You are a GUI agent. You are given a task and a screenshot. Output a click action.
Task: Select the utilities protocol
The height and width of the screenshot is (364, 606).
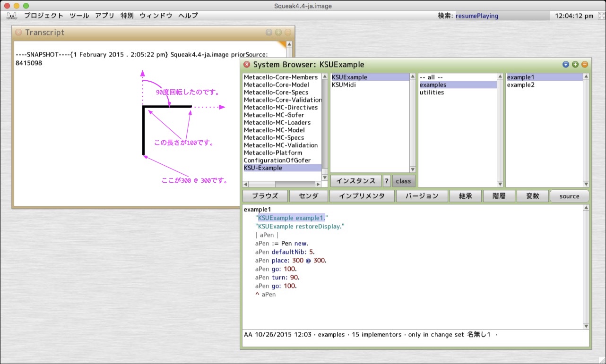pyautogui.click(x=458, y=93)
